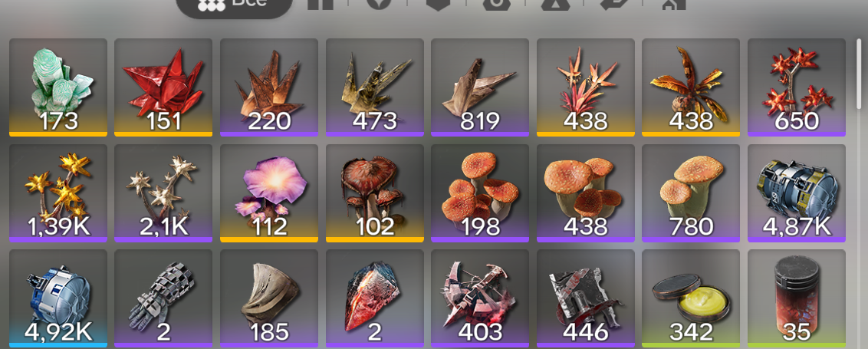868x349 pixels.
Task: Select the armored gauntlet item with 2
Action: [163, 299]
